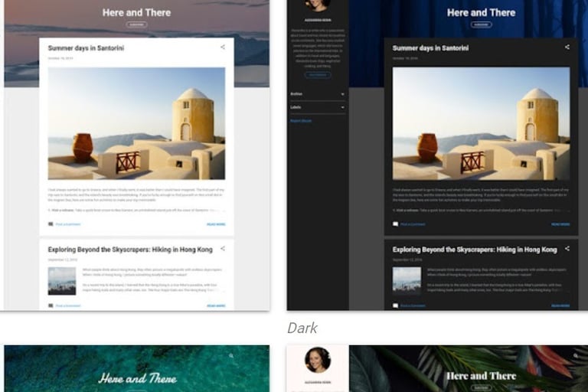Click author avatar in Dark theme sidebar

[x=318, y=5]
